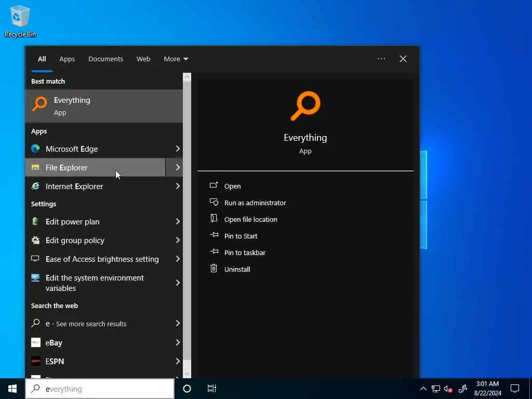Click the scrollbar down arrow in results
532x399 pixels.
[187, 374]
